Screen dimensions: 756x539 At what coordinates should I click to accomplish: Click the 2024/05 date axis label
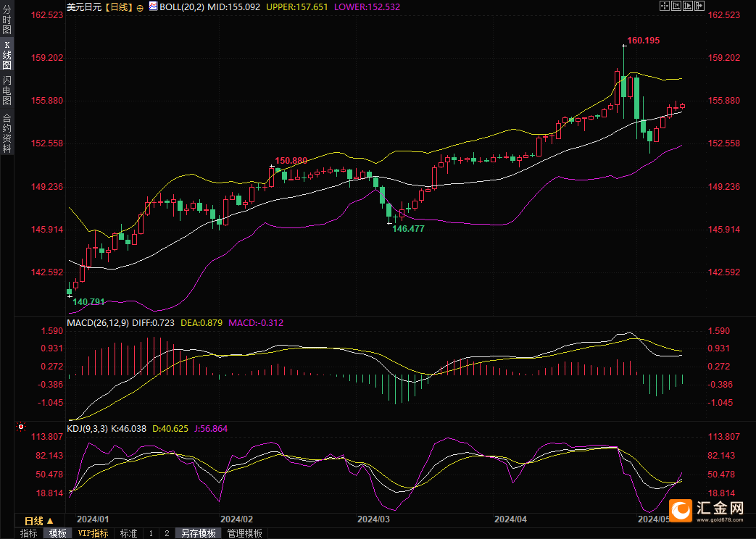654,519
